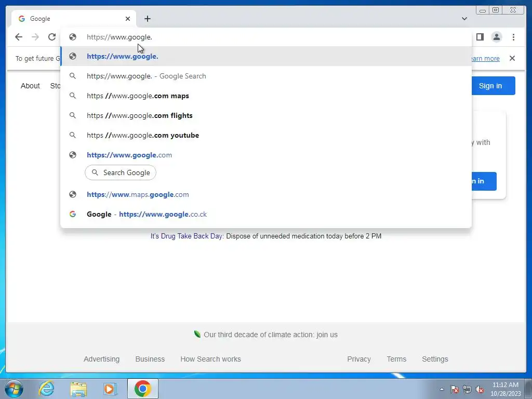Open Windows Media Player from the taskbar
Image resolution: width=532 pixels, height=399 pixels.
tap(110, 389)
